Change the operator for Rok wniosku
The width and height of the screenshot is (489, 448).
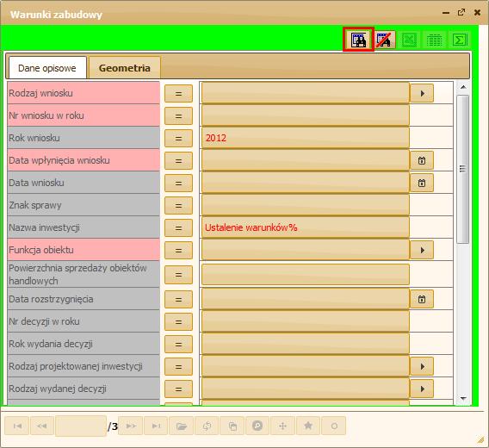coord(178,138)
